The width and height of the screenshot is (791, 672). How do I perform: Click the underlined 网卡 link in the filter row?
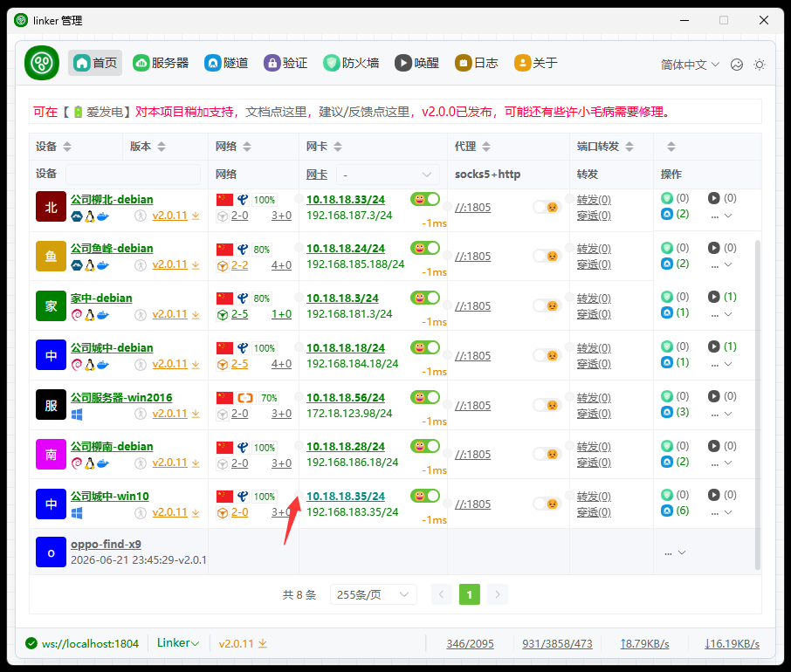pyautogui.click(x=316, y=175)
